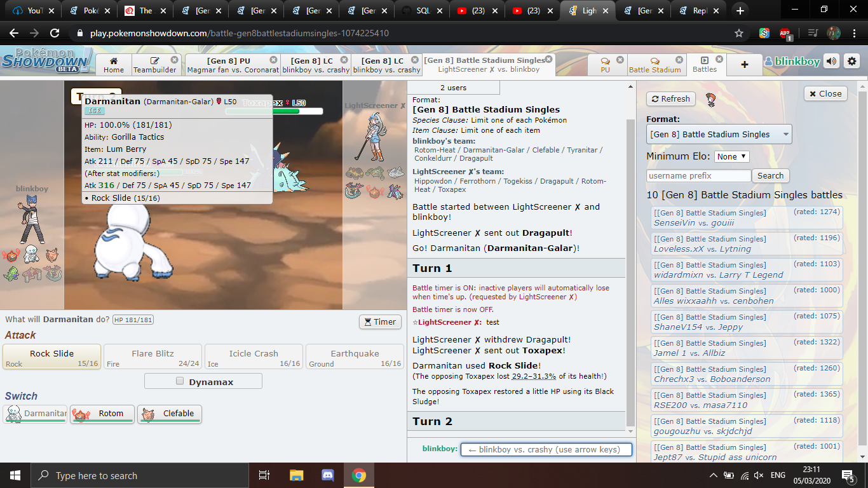Open a new browser tab
Image resolution: width=868 pixels, height=488 pixels.
pos(740,10)
